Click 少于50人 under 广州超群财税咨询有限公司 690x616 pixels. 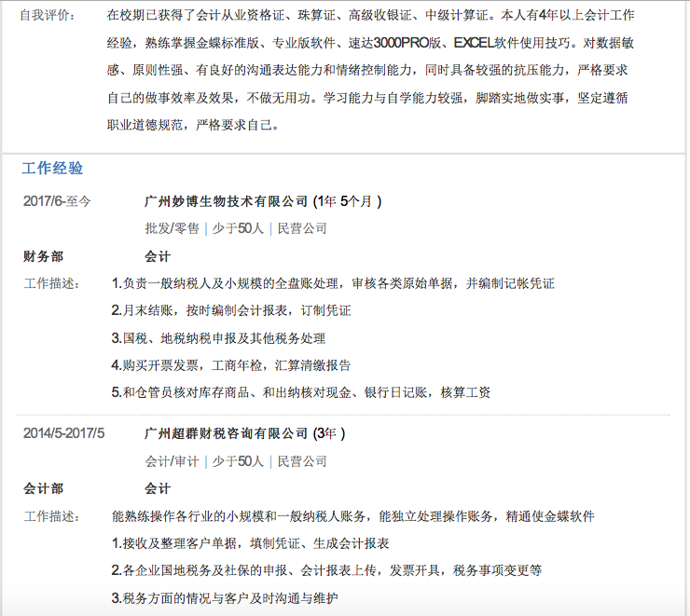pyautogui.click(x=238, y=461)
